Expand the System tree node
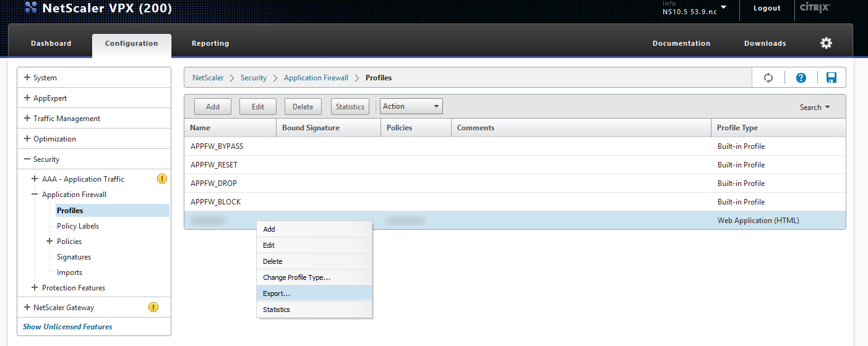Viewport: 868px width, 346px height. pyautogui.click(x=27, y=78)
